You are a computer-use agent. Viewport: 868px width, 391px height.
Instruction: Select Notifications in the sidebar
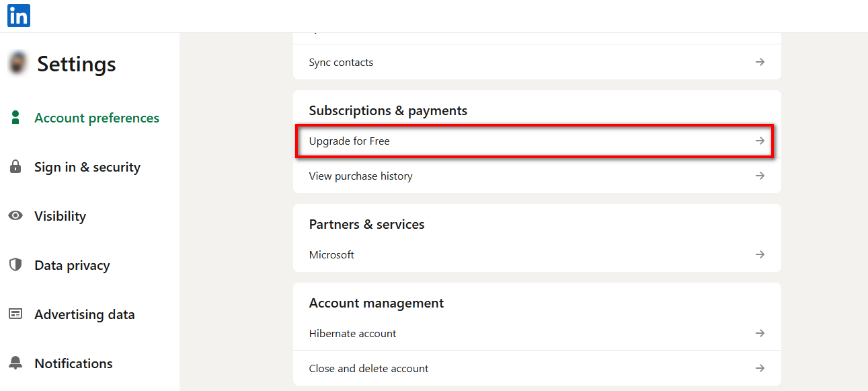[x=73, y=363]
